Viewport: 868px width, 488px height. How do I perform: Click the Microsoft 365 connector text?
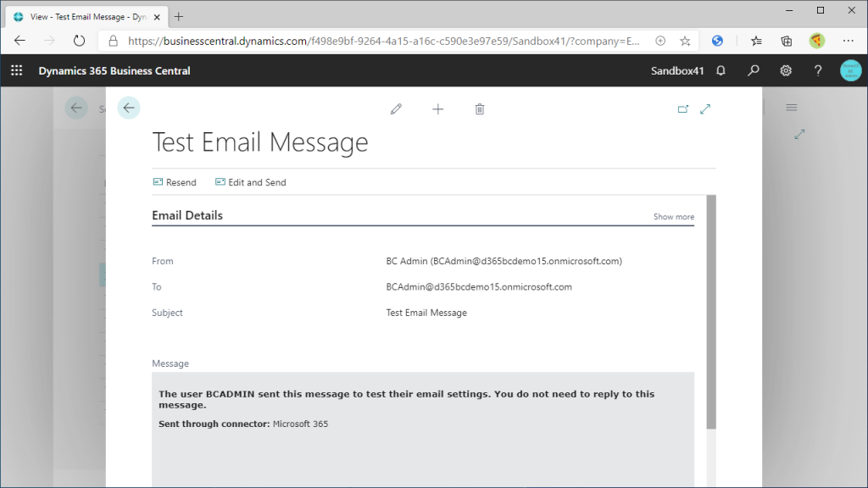click(x=300, y=424)
